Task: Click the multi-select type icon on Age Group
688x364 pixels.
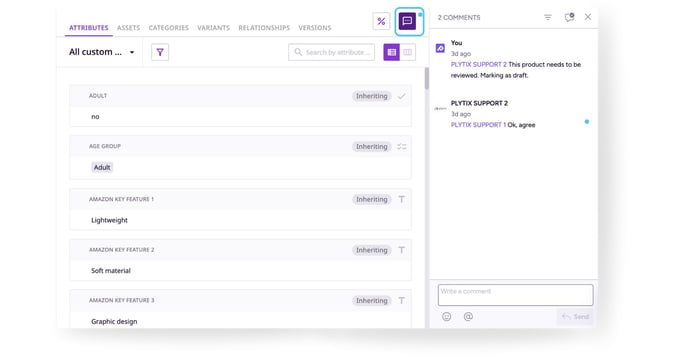Action: [x=401, y=146]
